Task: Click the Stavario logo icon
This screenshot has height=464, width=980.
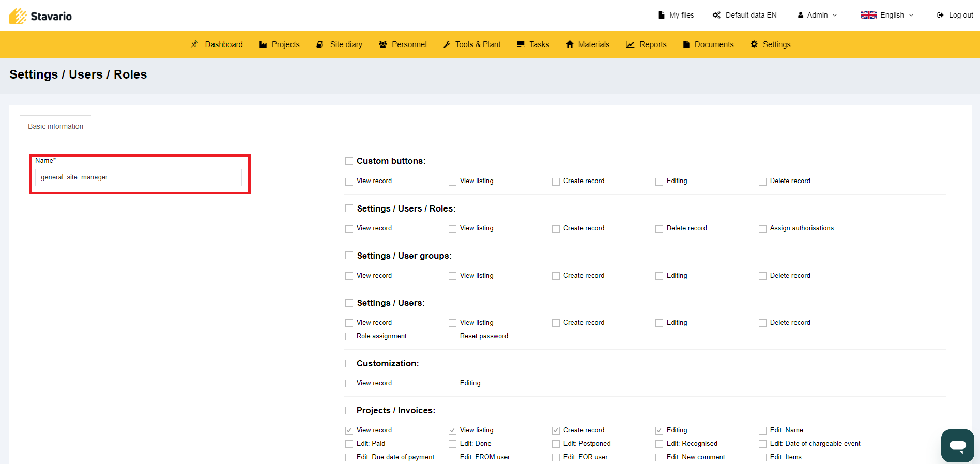Action: 18,16
